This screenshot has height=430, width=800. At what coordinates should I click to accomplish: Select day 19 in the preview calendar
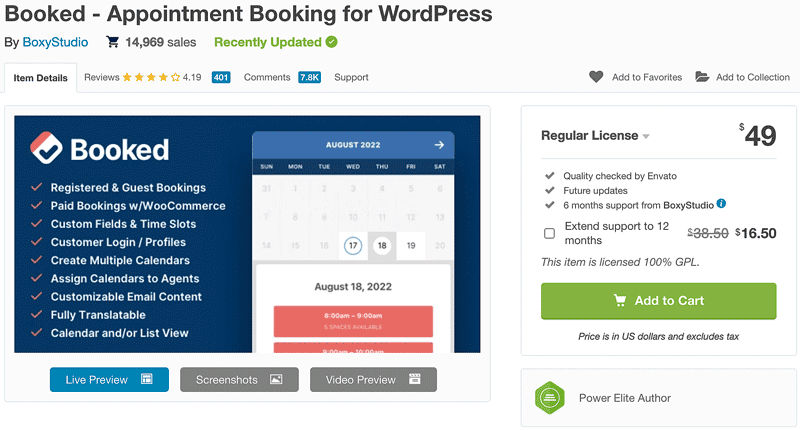411,245
